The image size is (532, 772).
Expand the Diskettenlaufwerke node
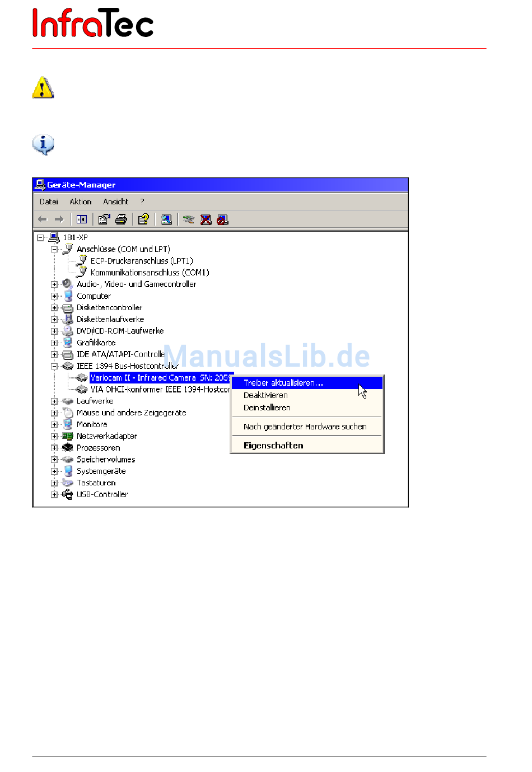coord(54,320)
